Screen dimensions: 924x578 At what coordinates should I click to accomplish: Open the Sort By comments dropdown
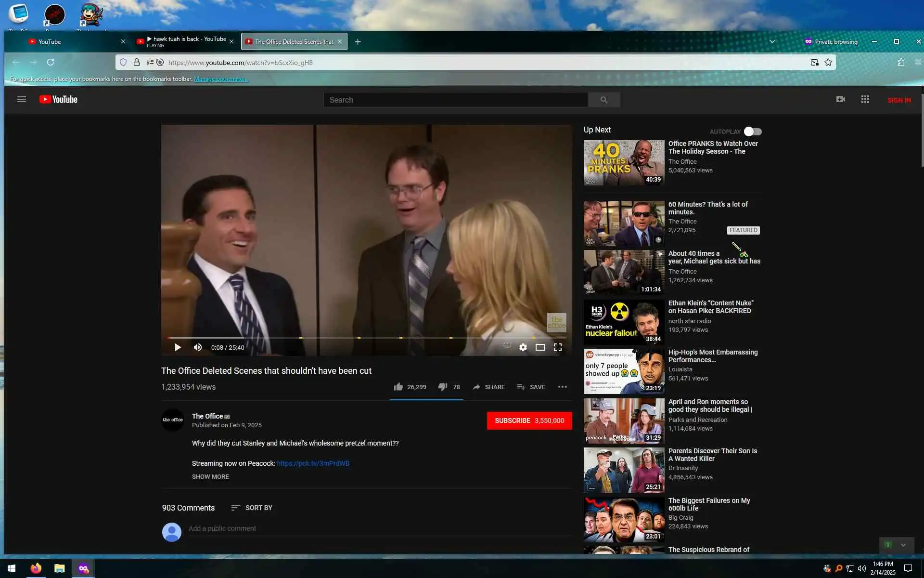252,508
